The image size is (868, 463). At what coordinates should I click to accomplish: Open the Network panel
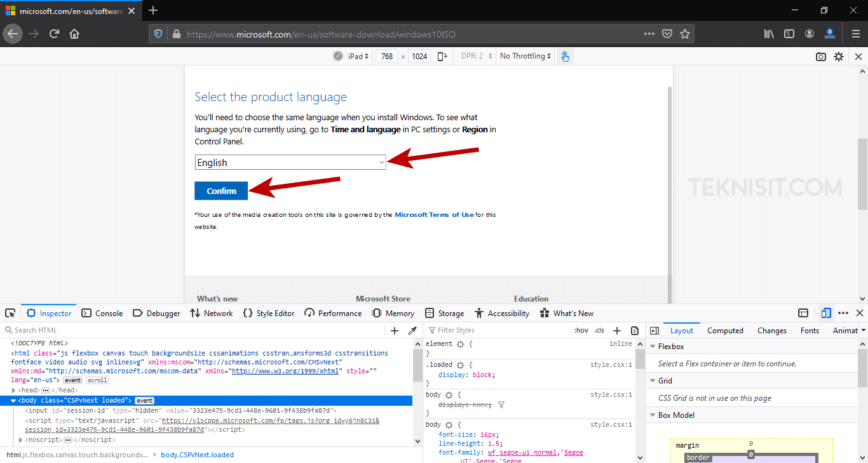(212, 313)
